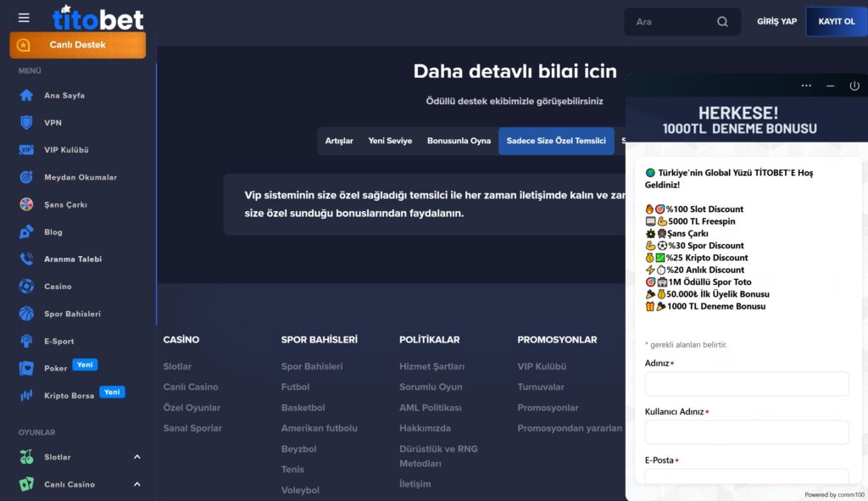Select the Yeni Seviye tab
This screenshot has height=501, width=868.
(390, 142)
